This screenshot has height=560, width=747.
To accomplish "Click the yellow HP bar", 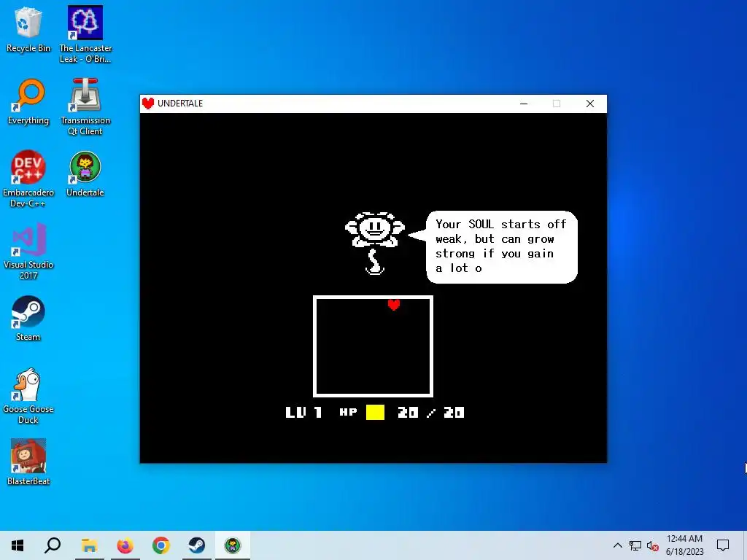I will [375, 413].
